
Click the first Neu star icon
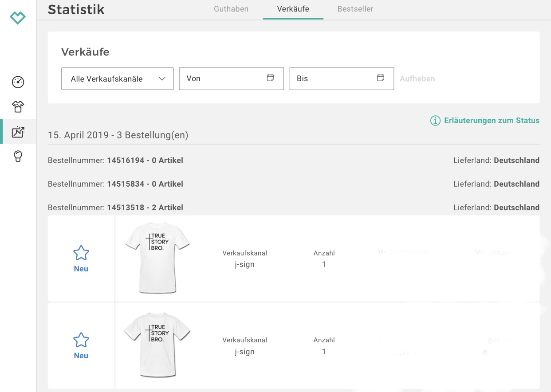tap(81, 253)
